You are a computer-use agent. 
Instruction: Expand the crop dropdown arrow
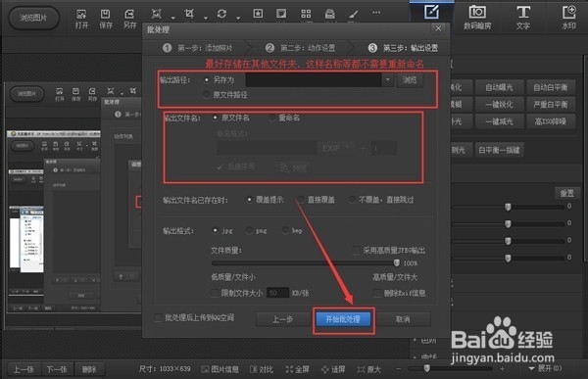point(206,18)
